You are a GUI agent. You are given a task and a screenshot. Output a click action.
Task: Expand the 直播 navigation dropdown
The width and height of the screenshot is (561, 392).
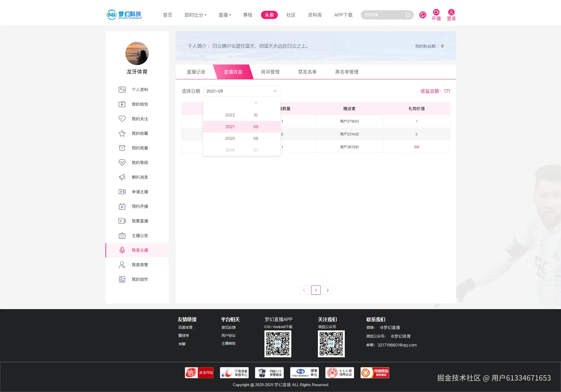coord(225,15)
